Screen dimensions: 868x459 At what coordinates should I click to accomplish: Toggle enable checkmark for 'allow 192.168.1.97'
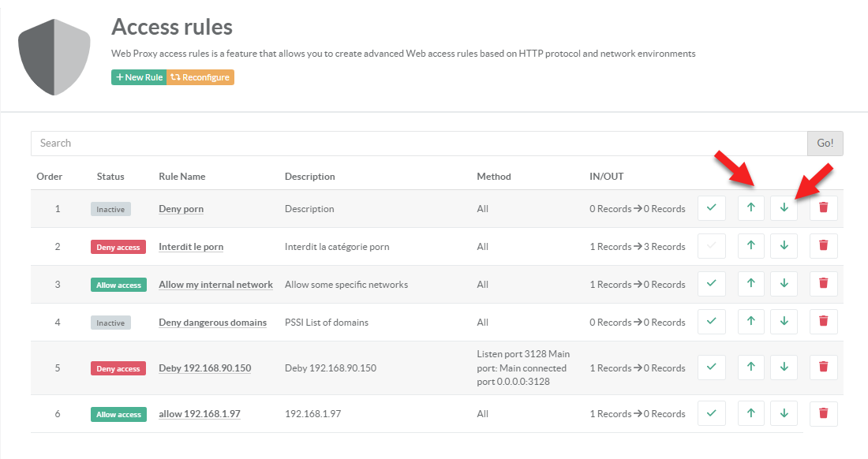pyautogui.click(x=711, y=413)
